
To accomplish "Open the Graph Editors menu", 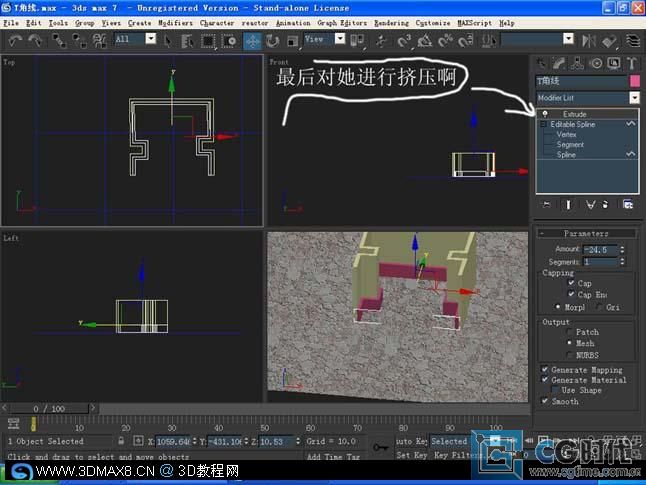I will [342, 23].
